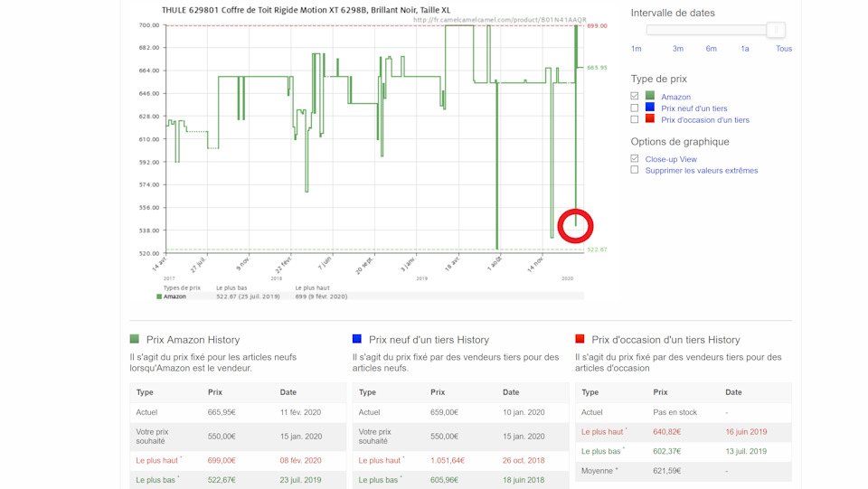868x489 pixels.
Task: Click the camelcamelcamel product URL text
Action: pos(499,20)
